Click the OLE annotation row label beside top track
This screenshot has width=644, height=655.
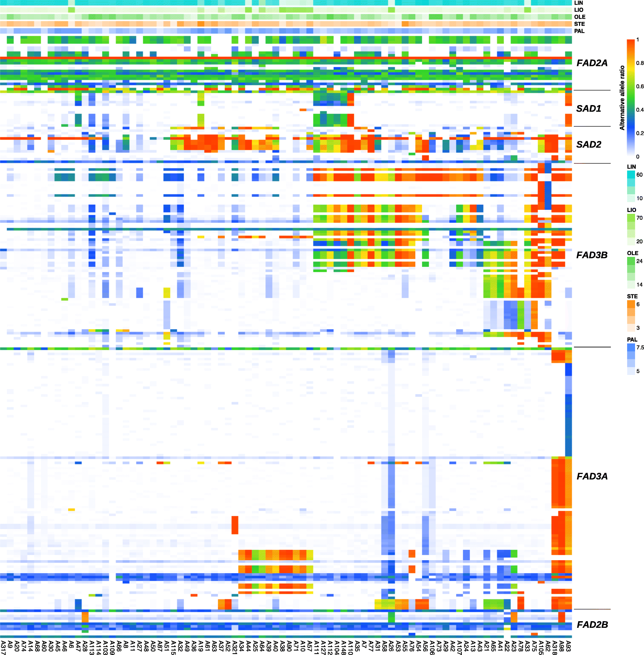point(580,17)
